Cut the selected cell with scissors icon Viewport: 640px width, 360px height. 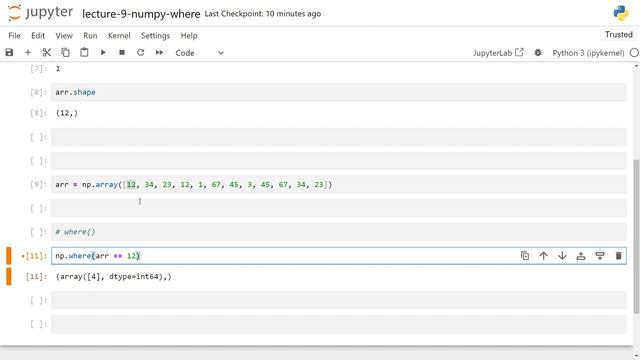(47, 53)
